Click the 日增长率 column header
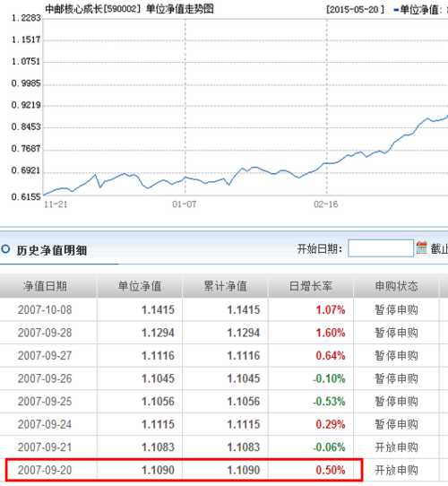Image resolution: width=448 pixels, height=486 pixels. tap(311, 286)
